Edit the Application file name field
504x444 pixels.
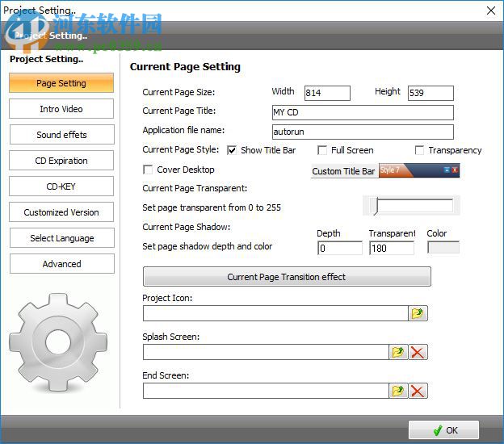coord(363,132)
